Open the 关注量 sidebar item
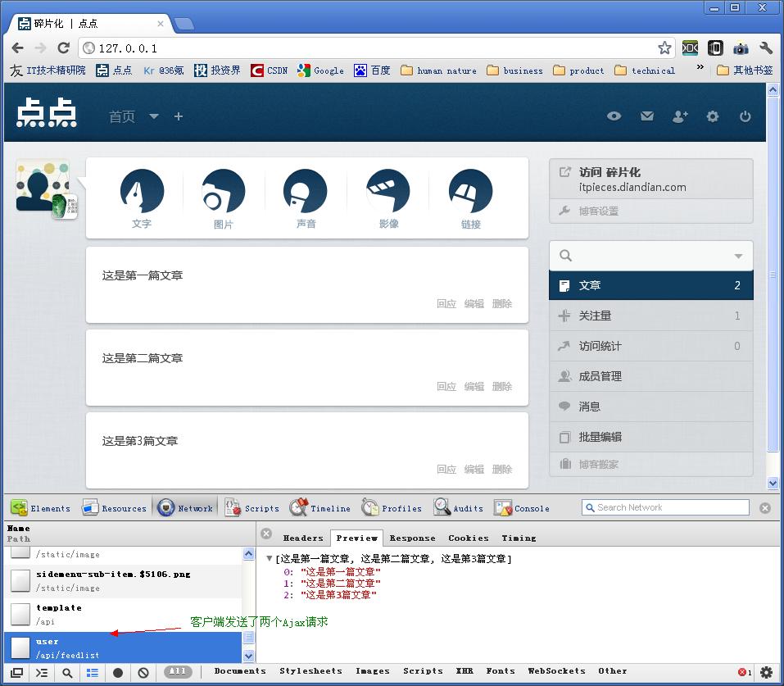The height and width of the screenshot is (686, 784). [x=651, y=316]
